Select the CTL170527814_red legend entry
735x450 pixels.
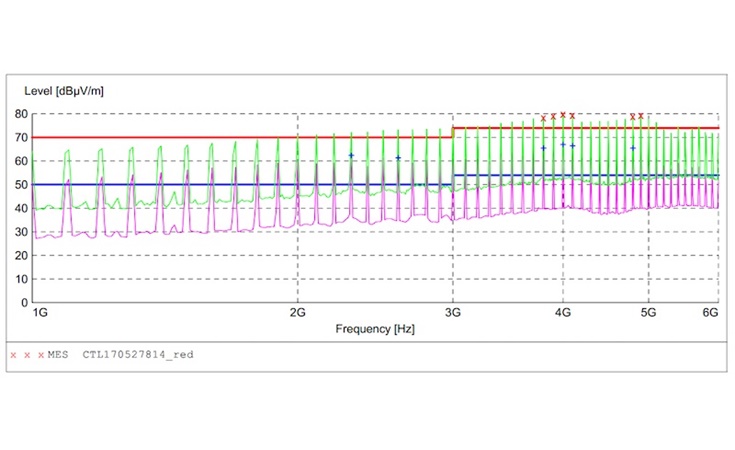pos(138,355)
